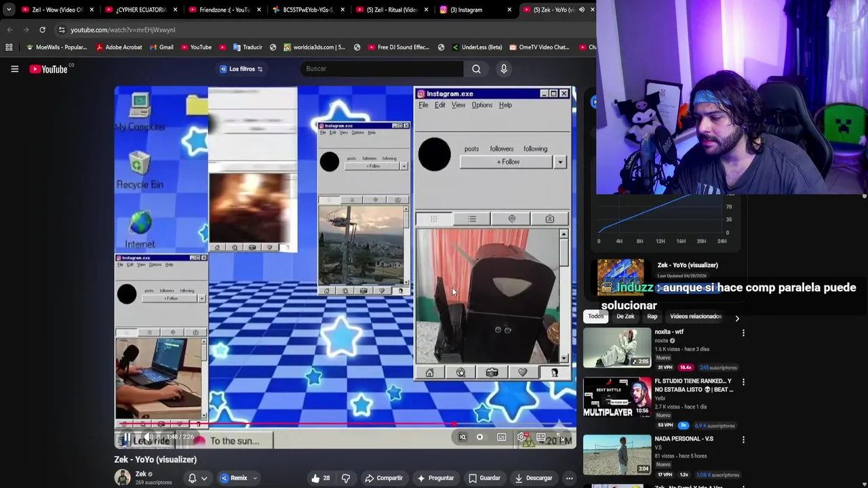Image resolution: width=868 pixels, height=488 pixels.
Task: Select the Todos filter chip
Action: tap(595, 317)
